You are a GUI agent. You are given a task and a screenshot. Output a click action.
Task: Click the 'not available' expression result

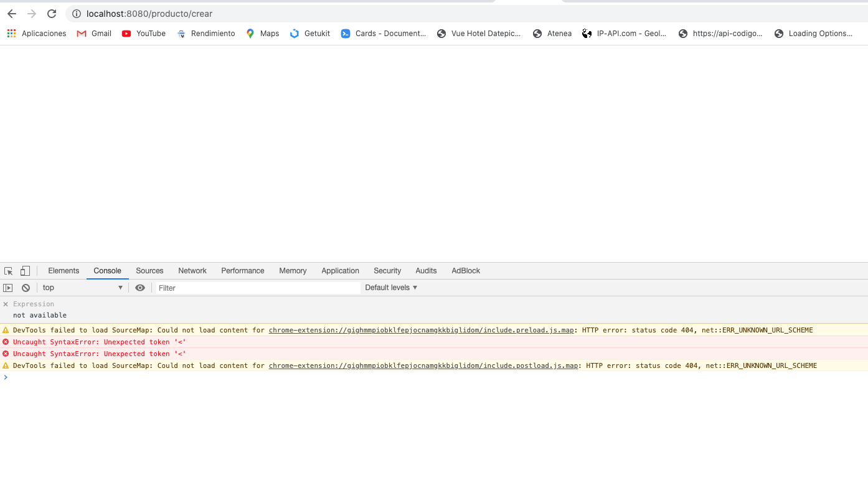point(40,316)
